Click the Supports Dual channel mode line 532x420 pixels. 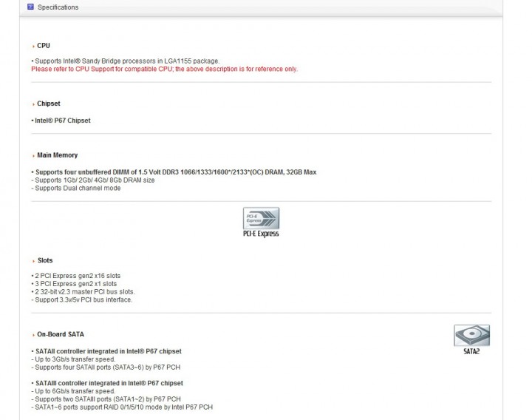(x=76, y=188)
